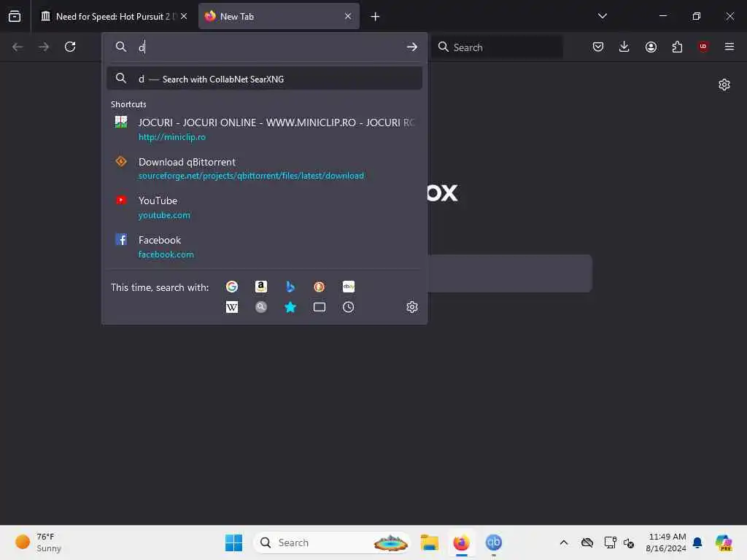Screen dimensions: 747x560
Task: Search this time with Bing
Action: 290,287
